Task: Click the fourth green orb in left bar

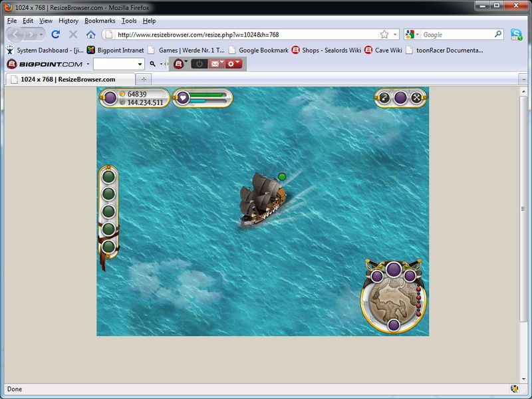Action: [108, 229]
